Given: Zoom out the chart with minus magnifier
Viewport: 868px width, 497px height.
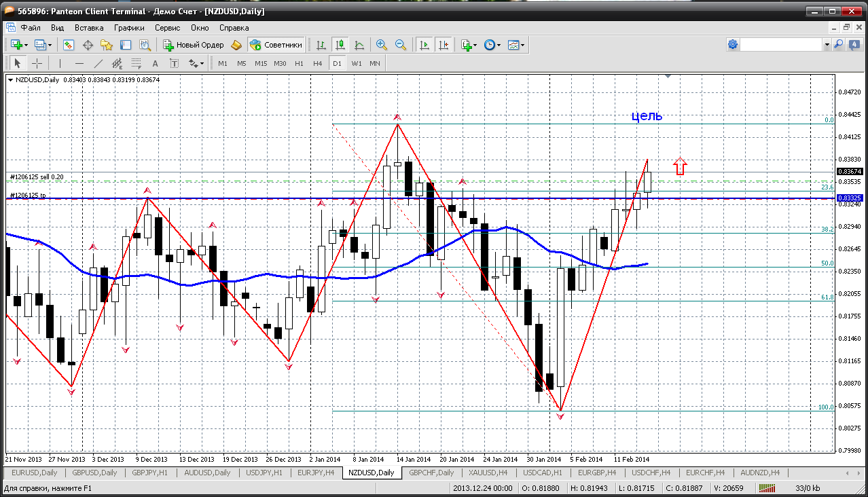Looking at the screenshot, I should click(401, 45).
